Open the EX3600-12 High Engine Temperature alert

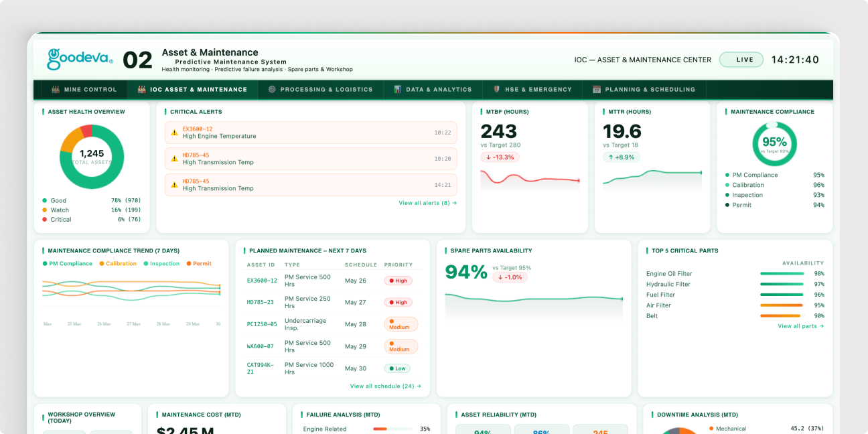311,133
